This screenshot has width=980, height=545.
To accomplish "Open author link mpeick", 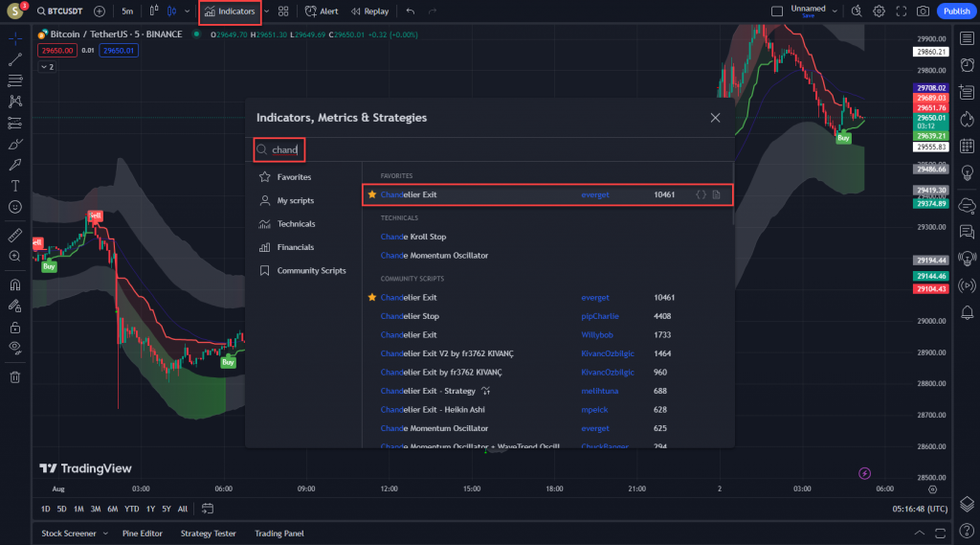I will (x=594, y=410).
